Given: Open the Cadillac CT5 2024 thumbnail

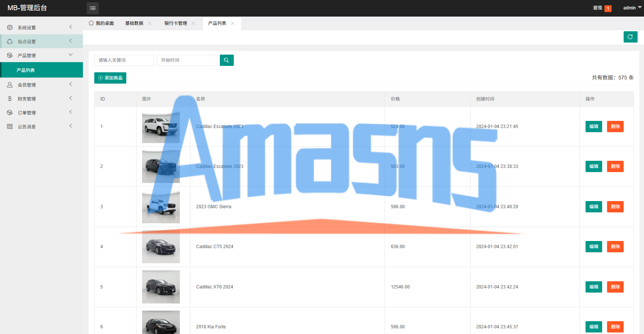Looking at the screenshot, I should pyautogui.click(x=161, y=247).
